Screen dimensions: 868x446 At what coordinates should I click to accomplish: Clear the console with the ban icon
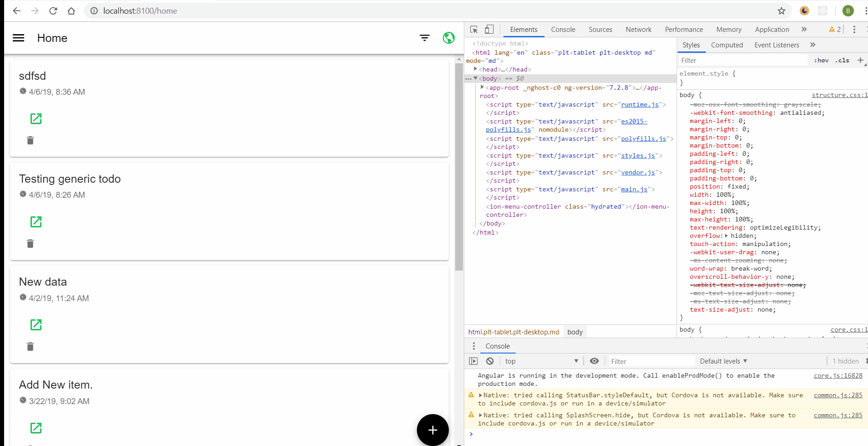[490, 361]
